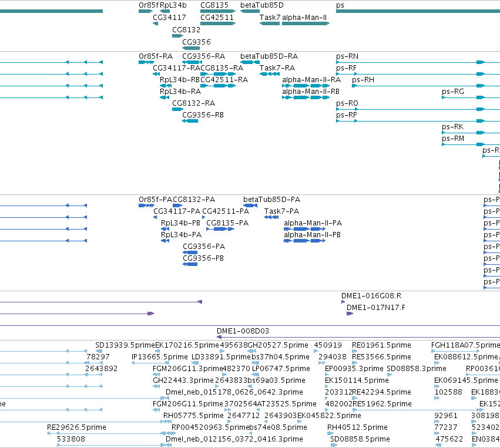This screenshot has height=448, width=500.
Task: Click the CG9356-PB protein label
Action: (203, 259)
